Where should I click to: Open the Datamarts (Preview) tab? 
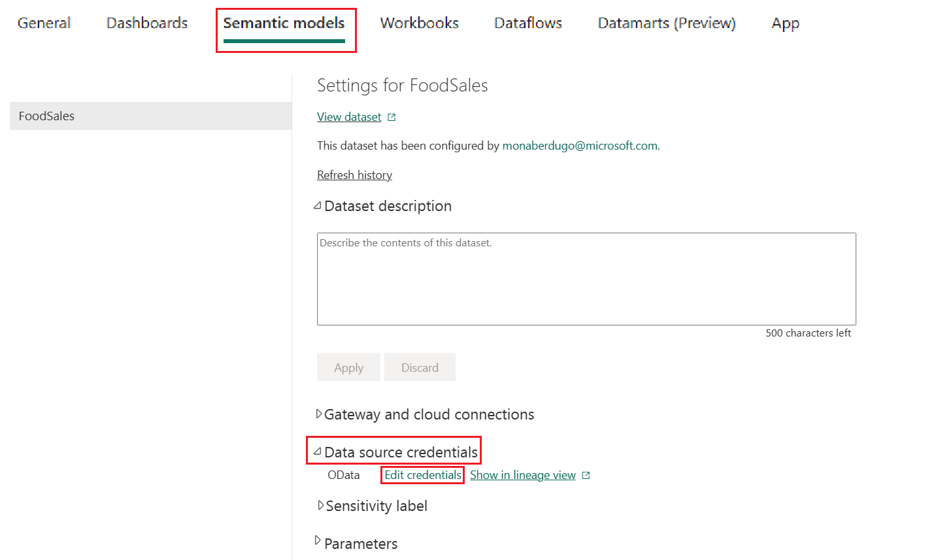[x=665, y=22]
